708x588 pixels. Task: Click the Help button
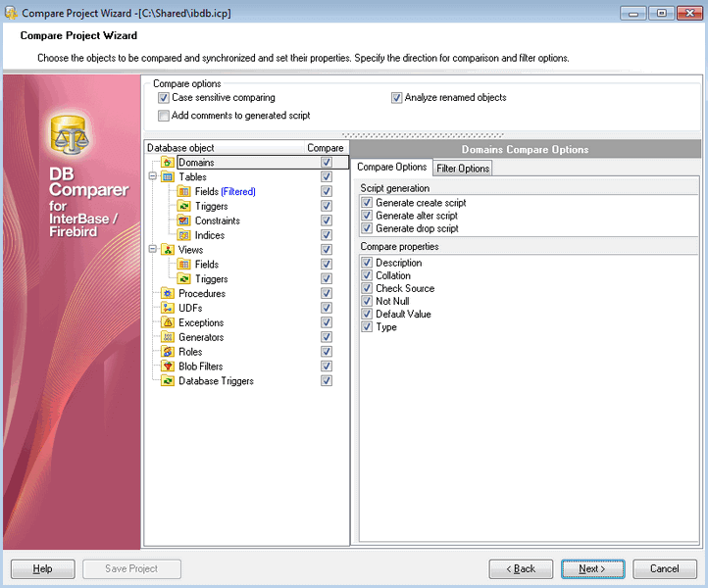tap(43, 568)
